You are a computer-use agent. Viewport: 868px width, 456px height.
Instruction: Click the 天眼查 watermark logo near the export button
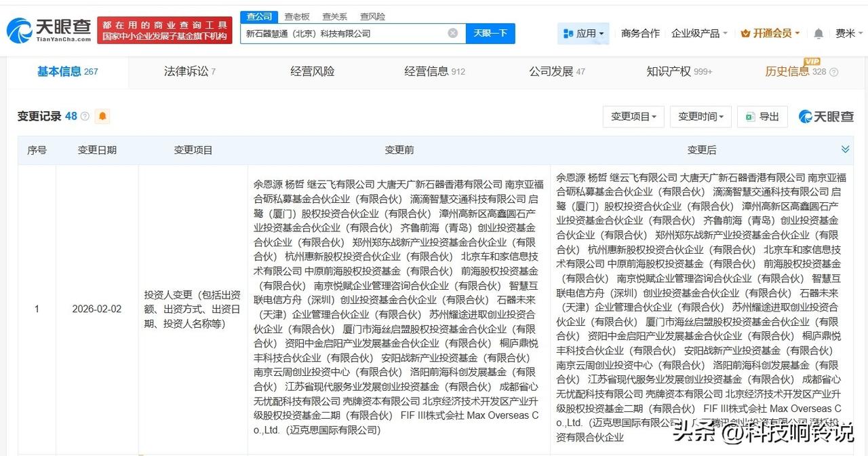click(826, 116)
